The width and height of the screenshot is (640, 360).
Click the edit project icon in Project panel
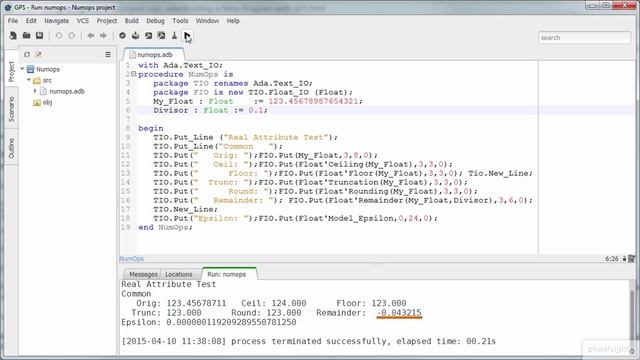(x=38, y=54)
